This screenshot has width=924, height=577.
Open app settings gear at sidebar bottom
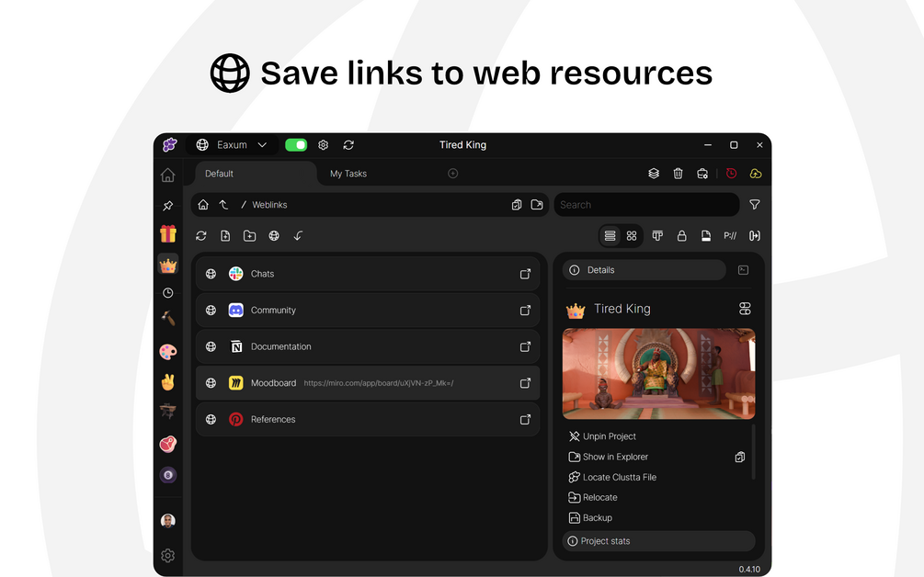168,555
